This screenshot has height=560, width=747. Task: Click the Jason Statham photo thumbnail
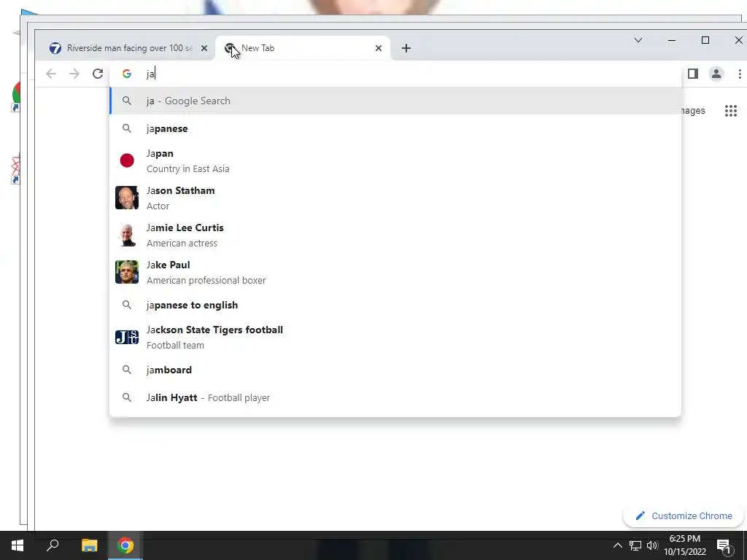tap(127, 198)
